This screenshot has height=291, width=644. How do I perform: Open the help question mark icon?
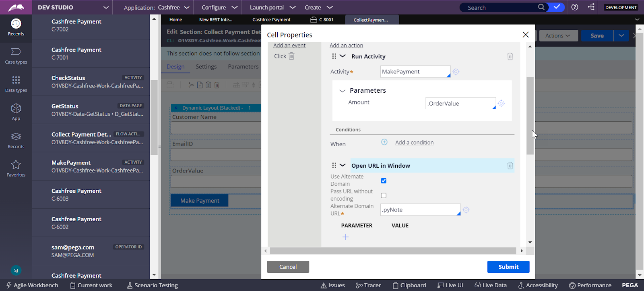click(x=575, y=7)
